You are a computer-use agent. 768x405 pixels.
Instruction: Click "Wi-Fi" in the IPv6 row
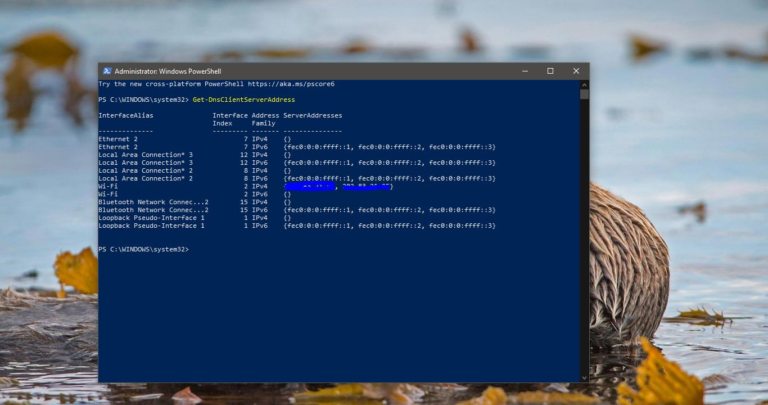point(108,194)
